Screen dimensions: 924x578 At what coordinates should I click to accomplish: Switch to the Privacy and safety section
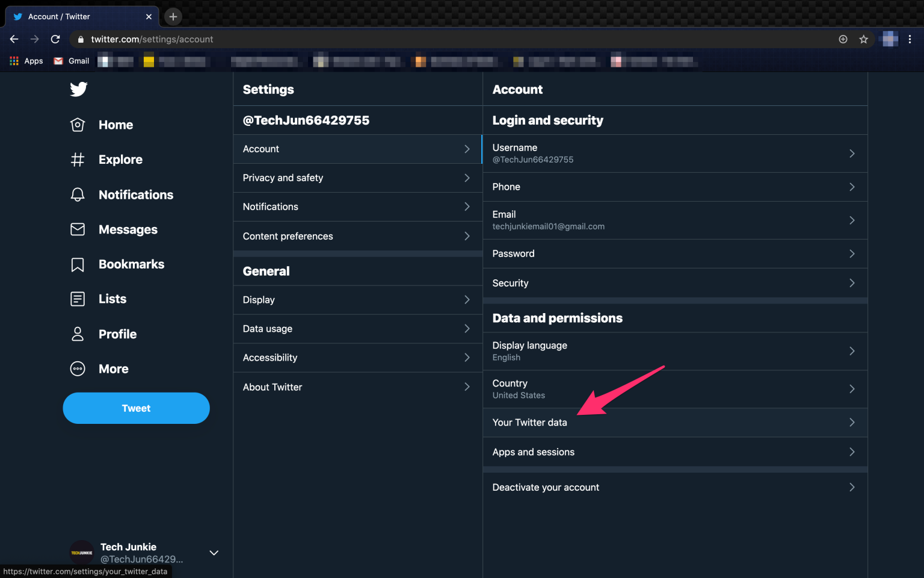(357, 178)
